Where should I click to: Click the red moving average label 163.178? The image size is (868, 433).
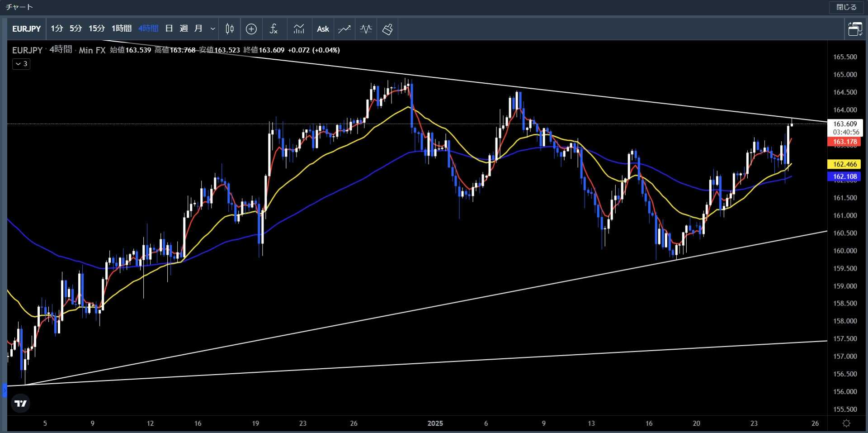tap(845, 142)
